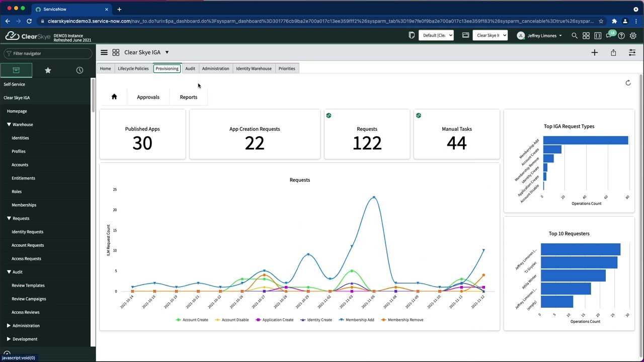Reload the browser page

(x=29, y=21)
